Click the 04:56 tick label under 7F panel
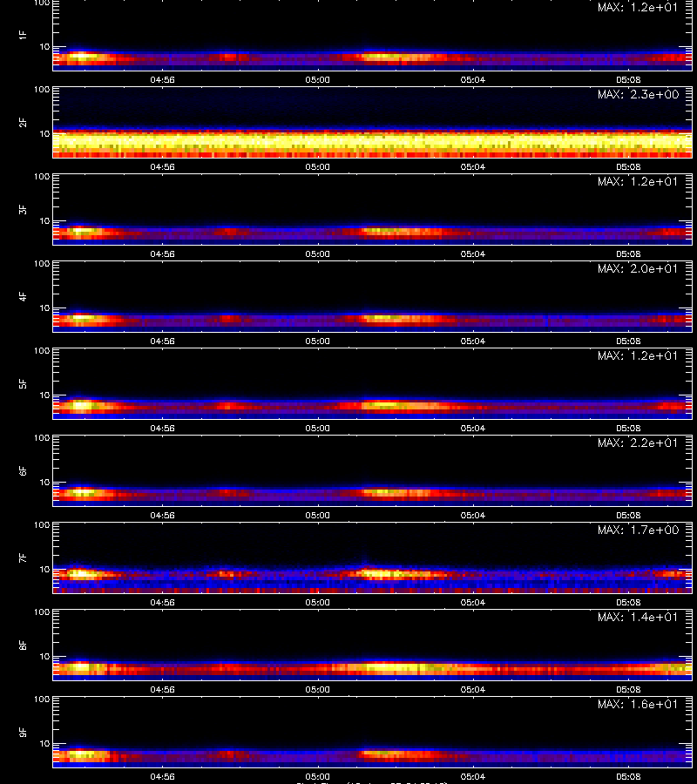 163,602
